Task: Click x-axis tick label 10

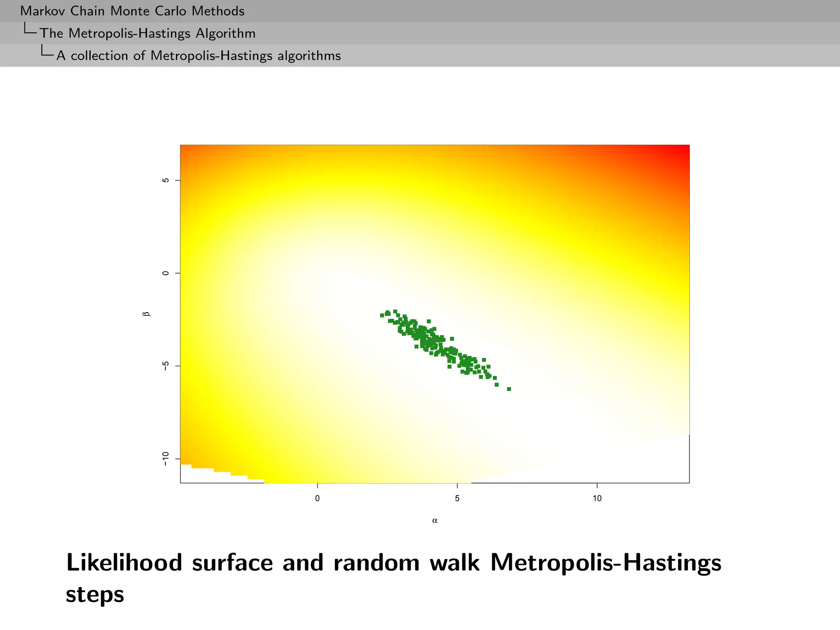Action: [597, 498]
